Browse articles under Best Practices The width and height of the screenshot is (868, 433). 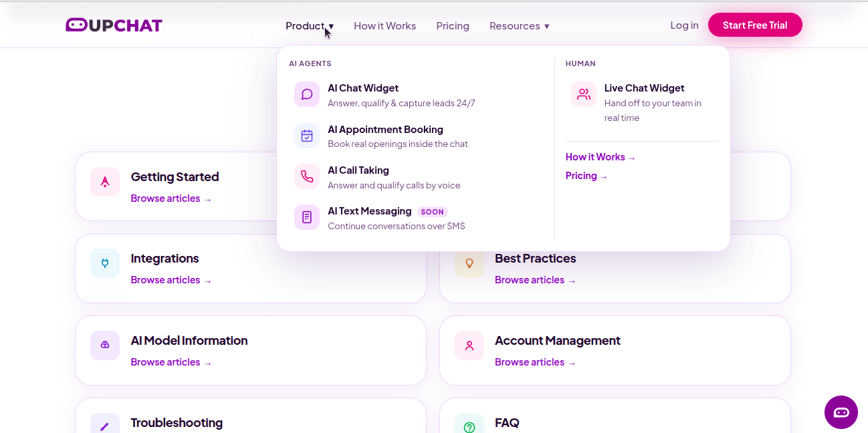tap(535, 280)
